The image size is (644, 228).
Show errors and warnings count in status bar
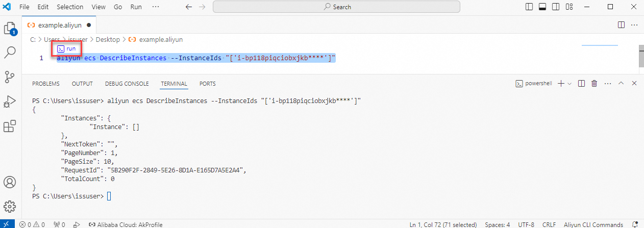point(33,224)
